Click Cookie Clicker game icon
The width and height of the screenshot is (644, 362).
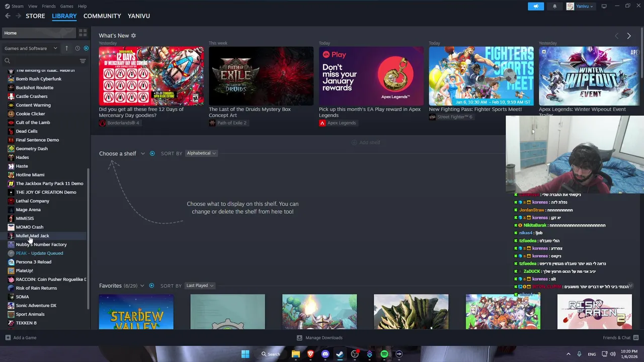point(11,114)
